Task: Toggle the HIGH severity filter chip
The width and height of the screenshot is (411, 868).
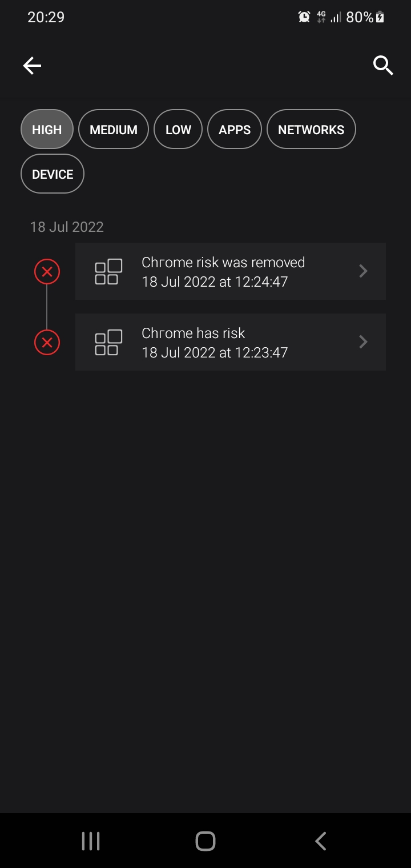Action: point(47,130)
